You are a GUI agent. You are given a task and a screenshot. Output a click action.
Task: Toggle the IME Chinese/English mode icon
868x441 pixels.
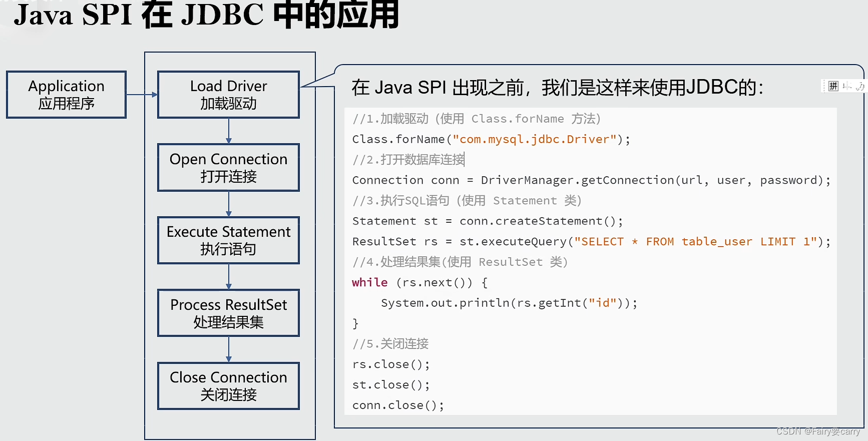pos(847,86)
